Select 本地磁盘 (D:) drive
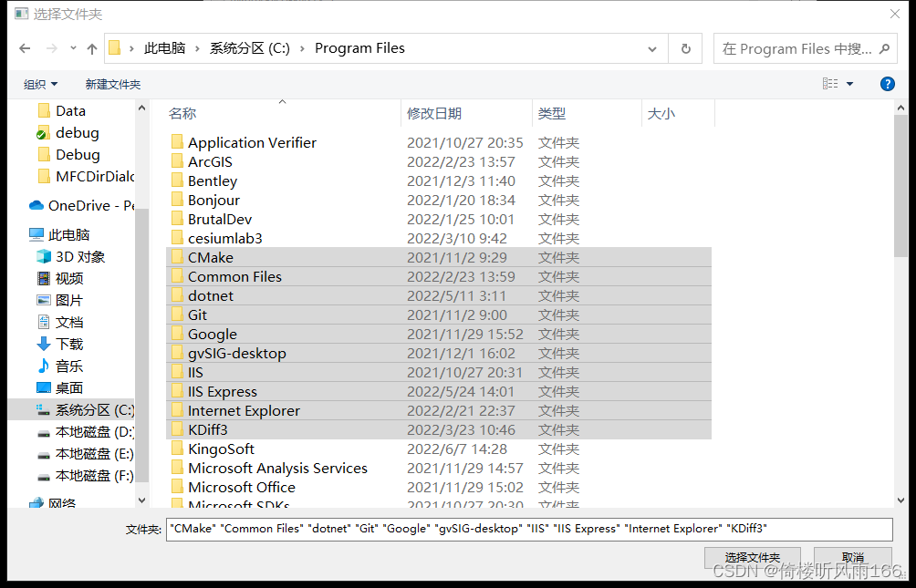916x588 pixels. point(85,432)
